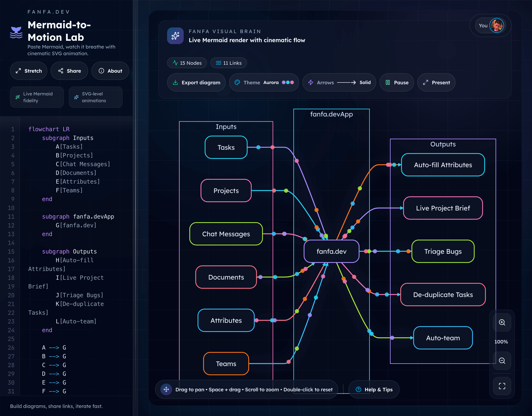
Task: Expand to fullscreen view
Action: tap(502, 386)
